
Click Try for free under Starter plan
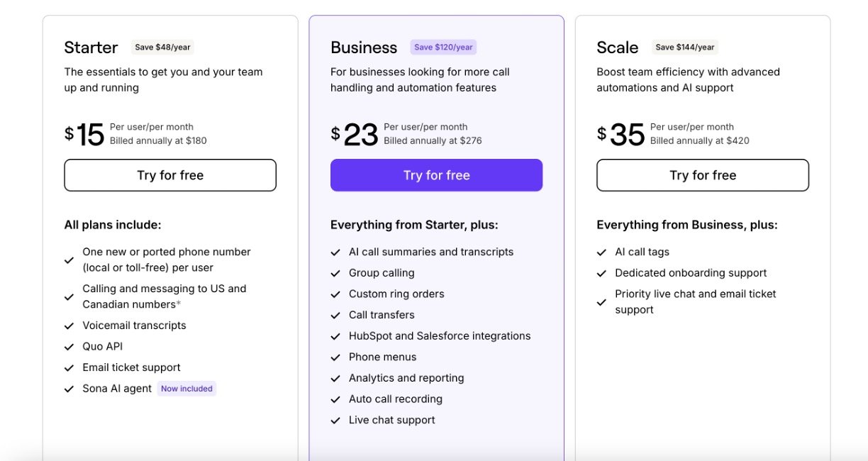coord(170,175)
